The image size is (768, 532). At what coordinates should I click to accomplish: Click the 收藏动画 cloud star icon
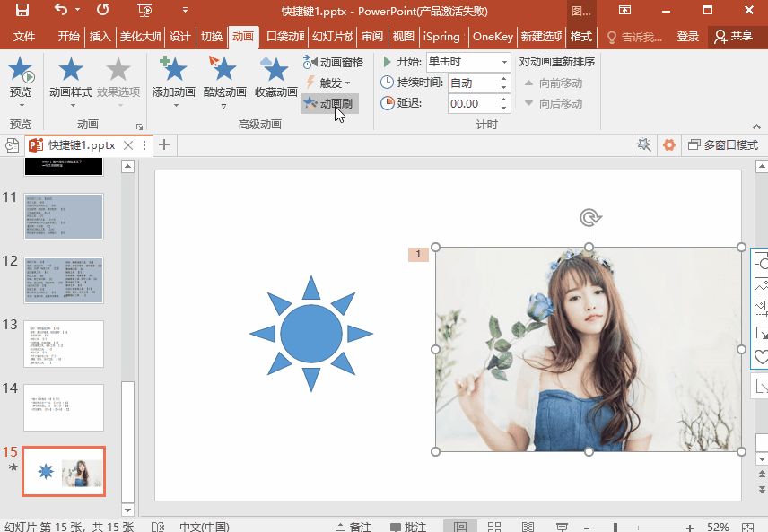pos(275,70)
